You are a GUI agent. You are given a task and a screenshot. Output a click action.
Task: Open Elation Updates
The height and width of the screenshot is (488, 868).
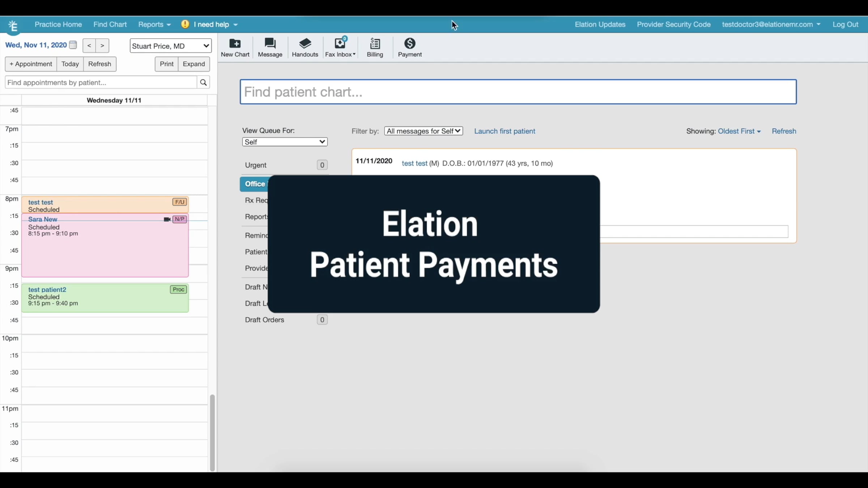coord(600,24)
